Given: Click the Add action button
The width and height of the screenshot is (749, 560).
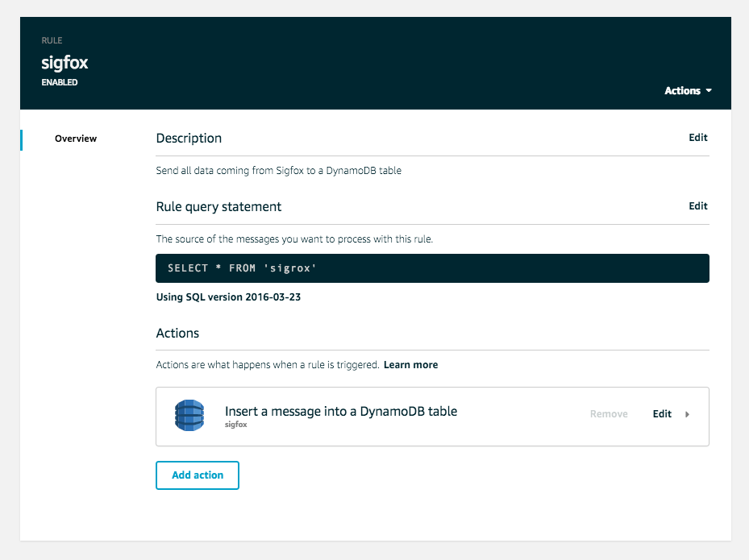Looking at the screenshot, I should coord(197,475).
